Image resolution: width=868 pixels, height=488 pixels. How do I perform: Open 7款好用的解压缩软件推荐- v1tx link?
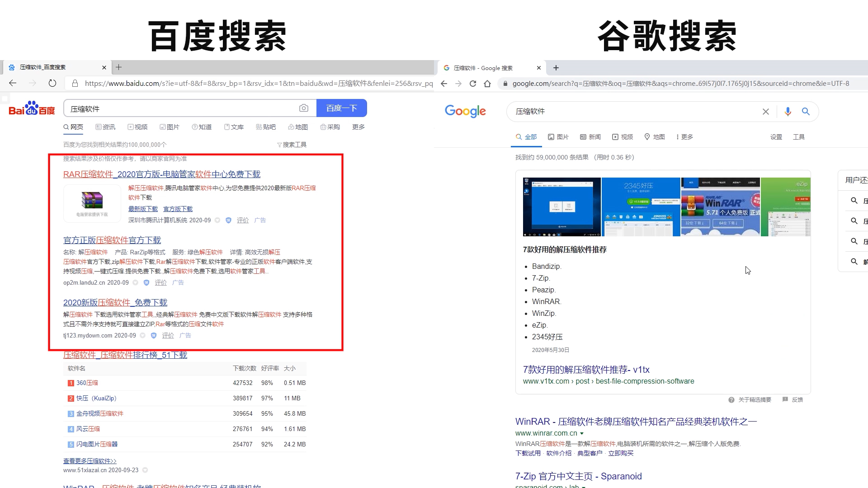[x=586, y=370]
